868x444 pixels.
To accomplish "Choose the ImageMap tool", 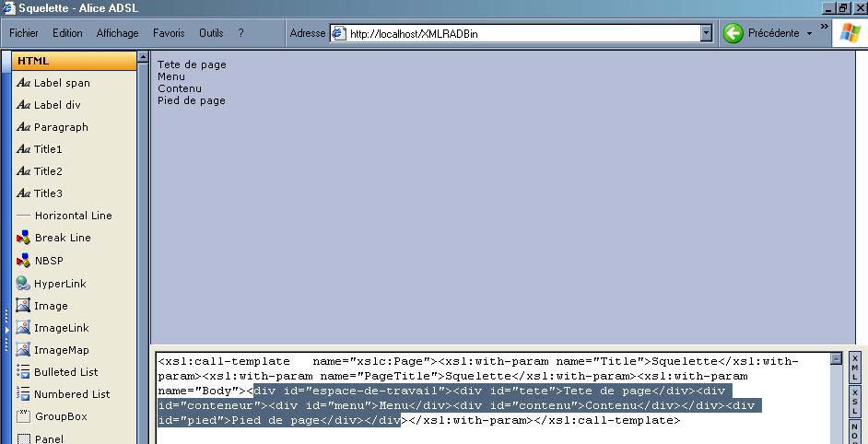I will point(61,350).
